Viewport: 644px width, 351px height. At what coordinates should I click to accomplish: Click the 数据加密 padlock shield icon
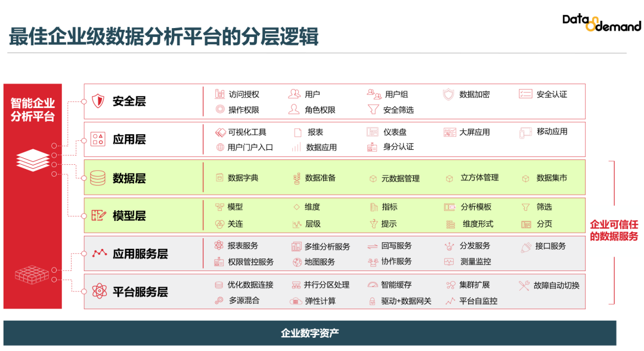tap(447, 94)
